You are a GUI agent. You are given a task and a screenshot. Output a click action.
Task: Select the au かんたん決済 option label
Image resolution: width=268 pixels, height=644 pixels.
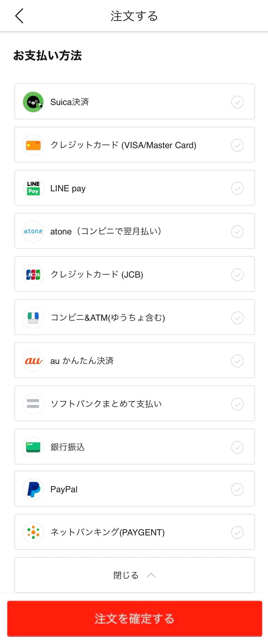click(x=82, y=361)
